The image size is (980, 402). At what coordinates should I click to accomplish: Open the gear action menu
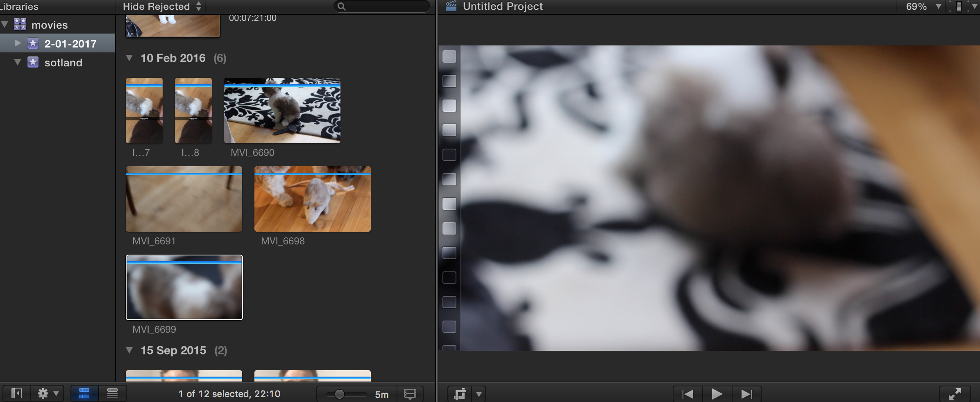pyautogui.click(x=48, y=393)
